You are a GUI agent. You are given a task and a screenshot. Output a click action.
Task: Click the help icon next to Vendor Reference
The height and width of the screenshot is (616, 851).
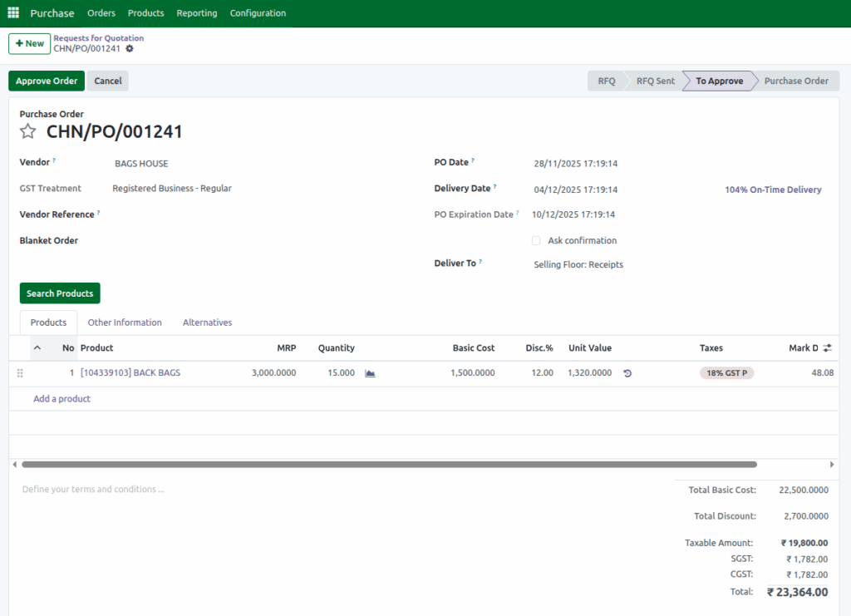click(97, 211)
